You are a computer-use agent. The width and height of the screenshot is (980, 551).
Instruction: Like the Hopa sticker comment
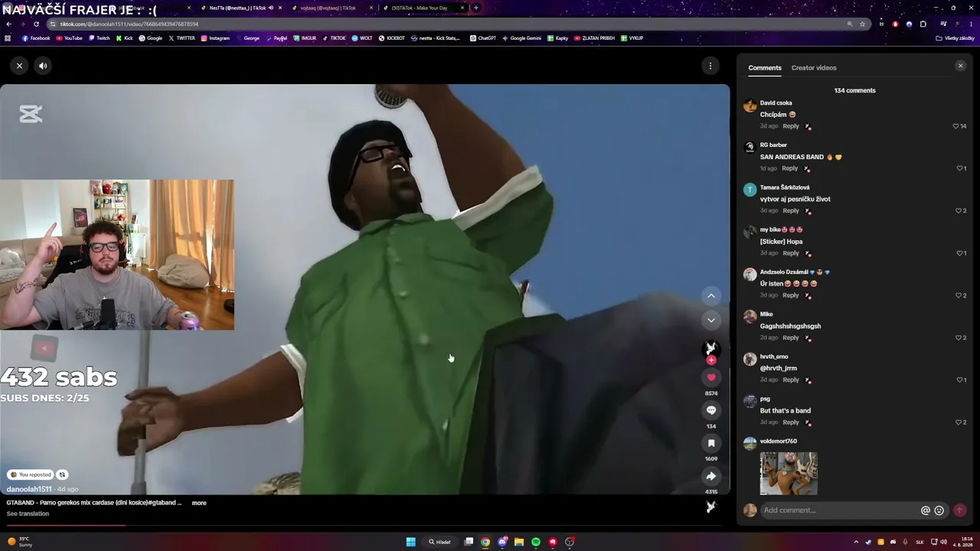[x=959, y=253]
